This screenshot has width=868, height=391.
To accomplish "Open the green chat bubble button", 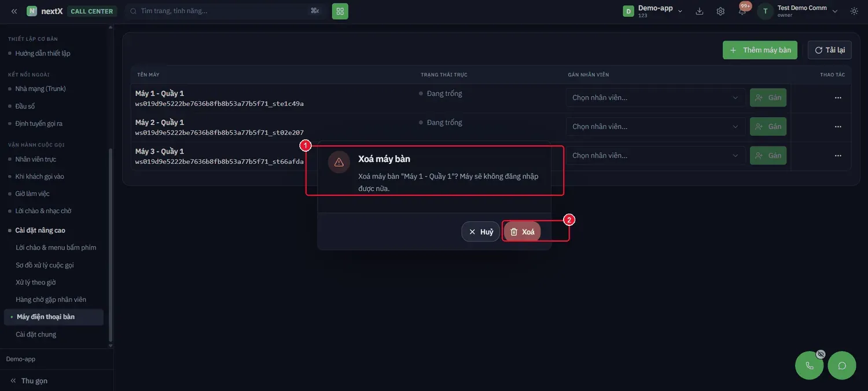I will click(x=842, y=366).
